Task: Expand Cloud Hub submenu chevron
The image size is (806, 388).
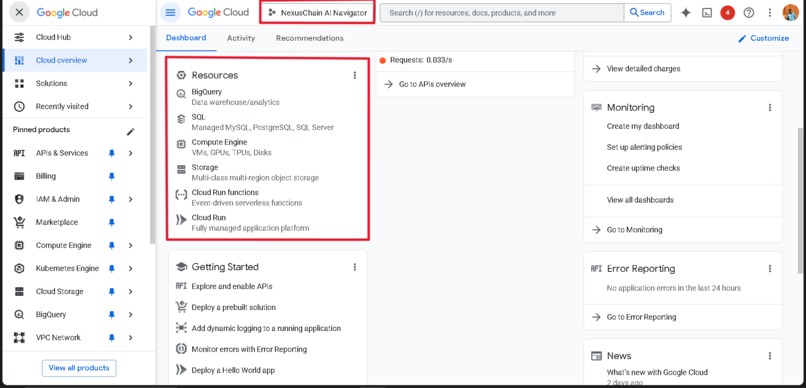Action: pos(131,37)
